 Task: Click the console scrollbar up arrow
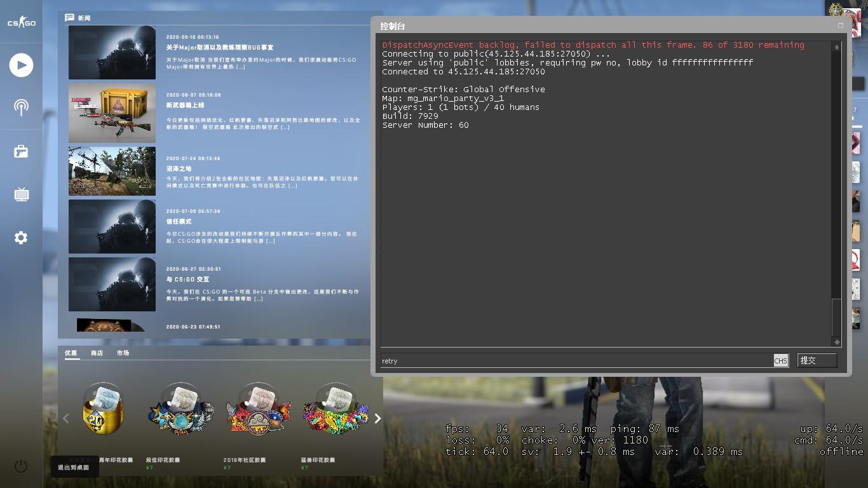(x=837, y=47)
